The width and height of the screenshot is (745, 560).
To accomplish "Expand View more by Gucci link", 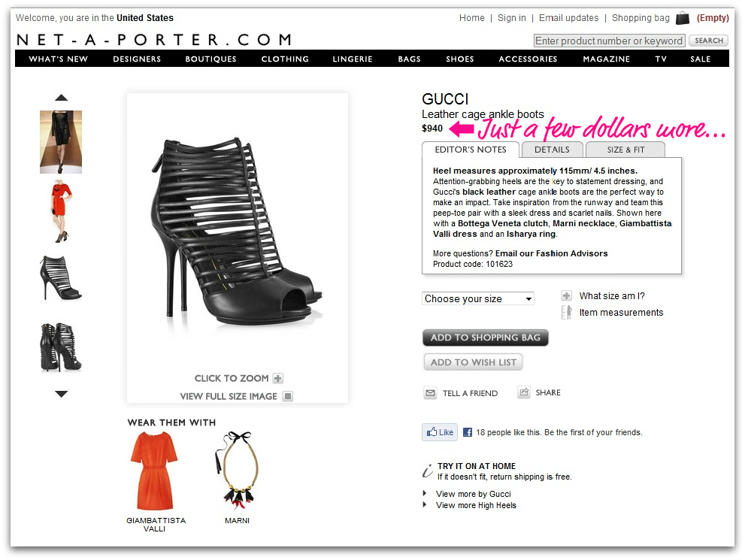I will tap(473, 494).
